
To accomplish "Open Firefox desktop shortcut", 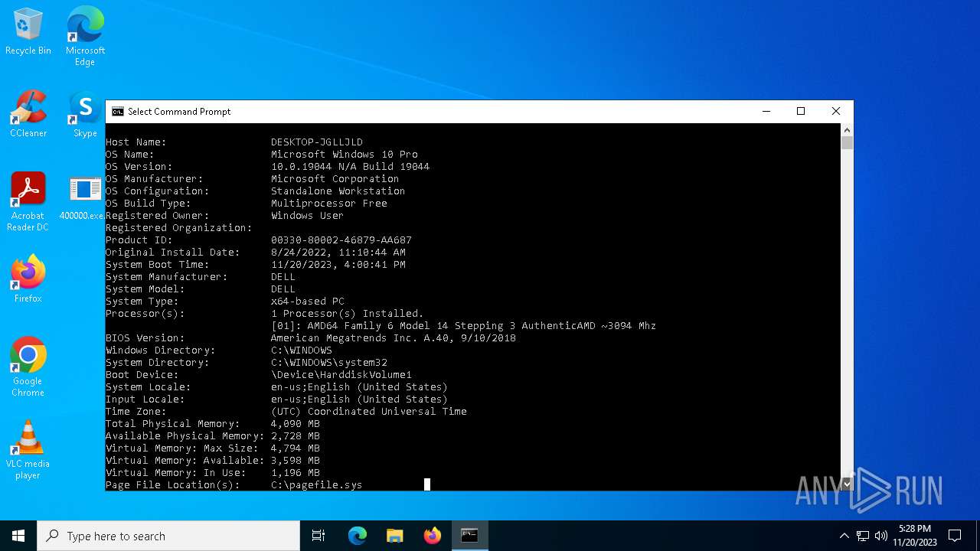I will (28, 279).
